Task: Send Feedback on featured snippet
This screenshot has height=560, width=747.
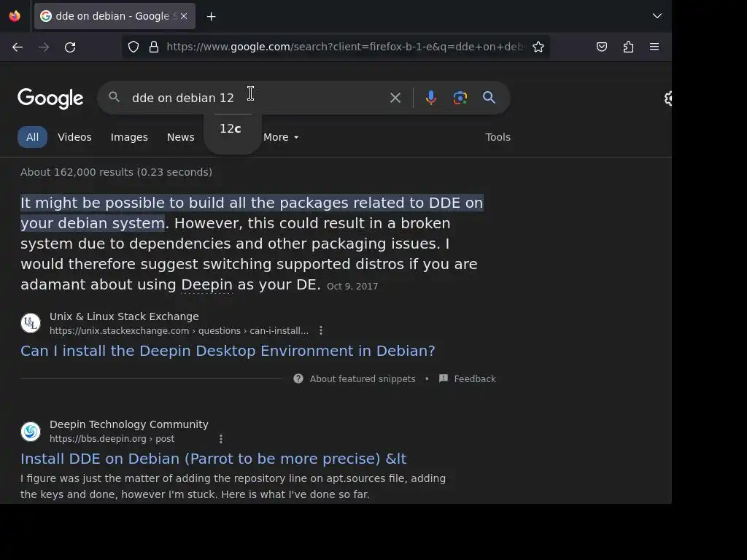Action: 474,379
